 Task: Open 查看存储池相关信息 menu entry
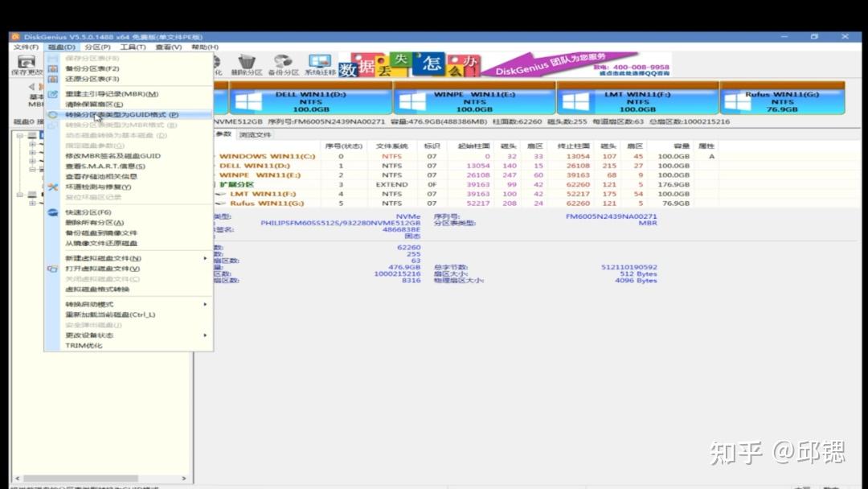[x=129, y=176]
